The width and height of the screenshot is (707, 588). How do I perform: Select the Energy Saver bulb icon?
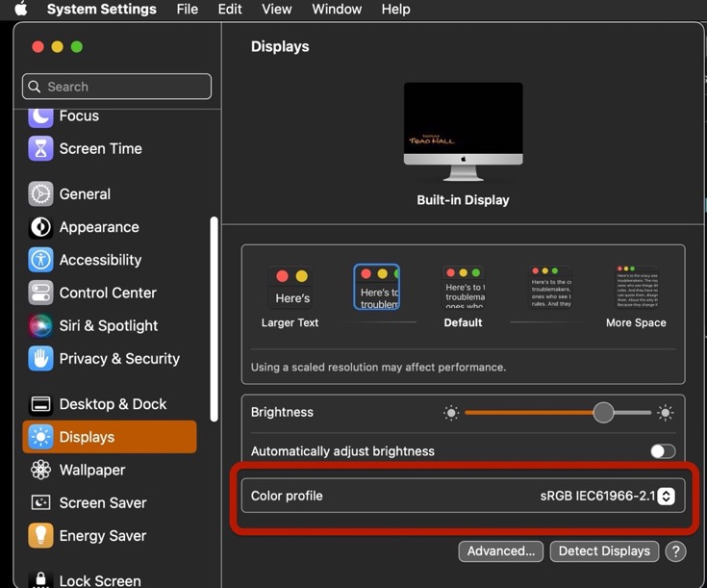point(40,536)
